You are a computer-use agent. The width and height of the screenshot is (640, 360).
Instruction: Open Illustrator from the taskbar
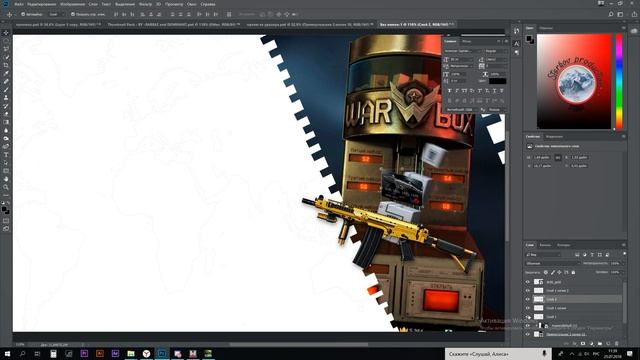pos(100,353)
